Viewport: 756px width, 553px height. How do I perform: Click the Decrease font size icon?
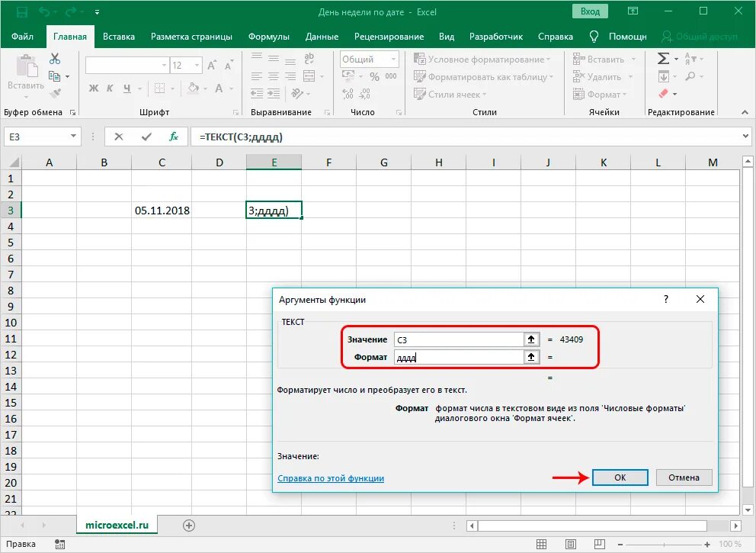click(229, 65)
